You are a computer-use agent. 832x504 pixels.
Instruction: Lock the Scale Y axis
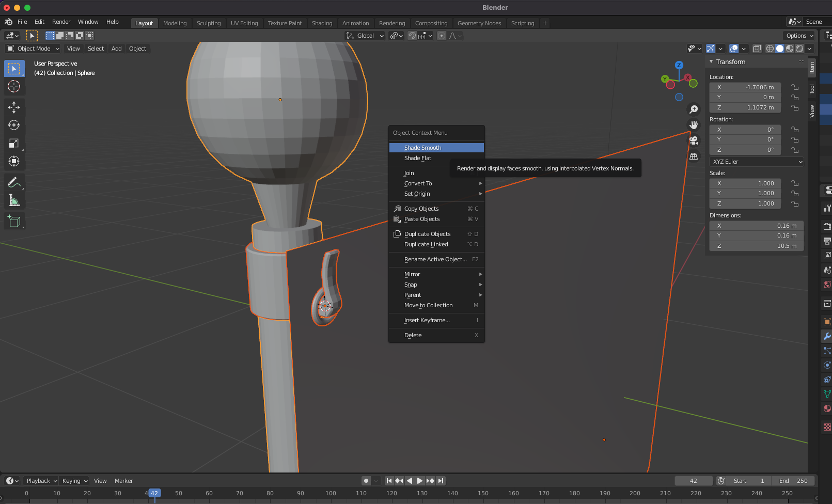click(795, 193)
